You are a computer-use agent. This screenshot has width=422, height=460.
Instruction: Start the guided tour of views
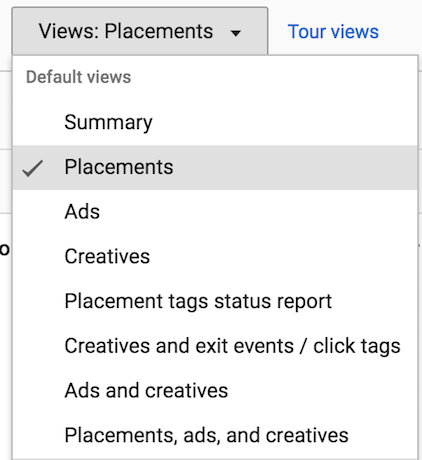pos(333,32)
